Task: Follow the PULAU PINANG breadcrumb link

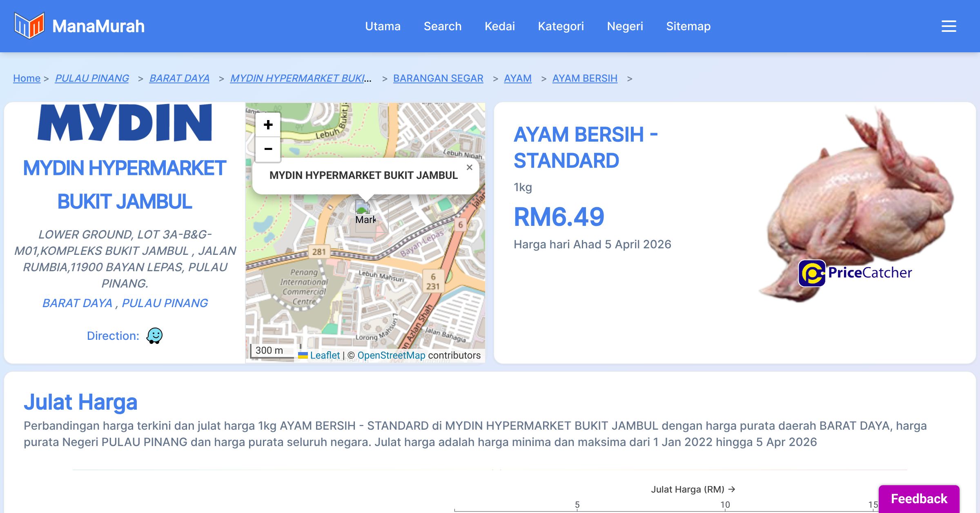Action: [92, 78]
